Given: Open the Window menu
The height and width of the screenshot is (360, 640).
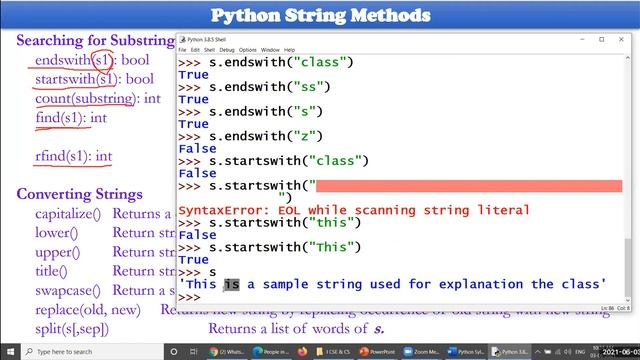Looking at the screenshot, I should [270, 50].
